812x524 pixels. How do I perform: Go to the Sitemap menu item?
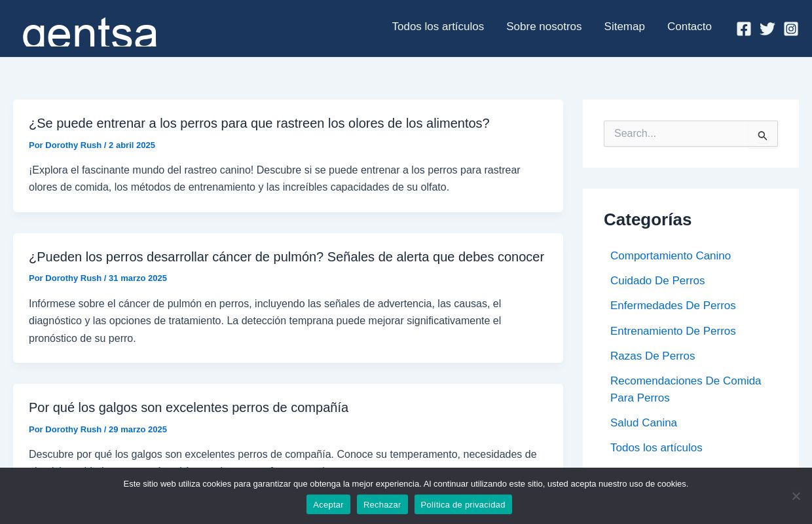pos(625,27)
